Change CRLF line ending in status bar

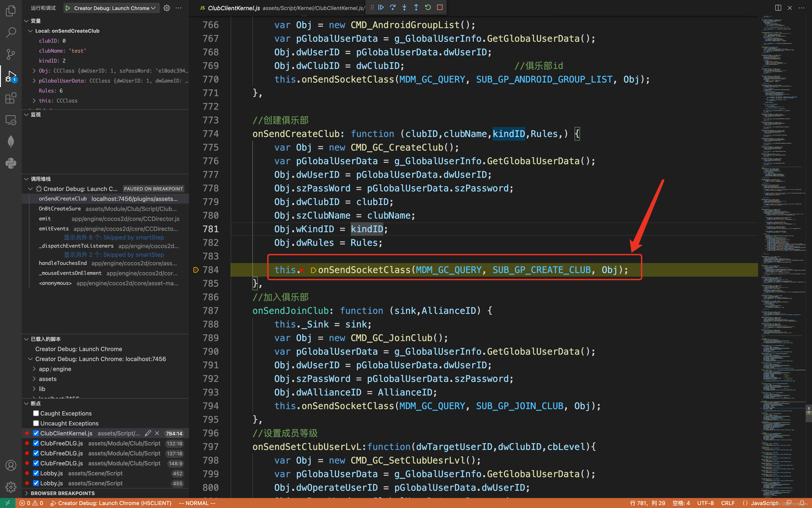pyautogui.click(x=727, y=503)
